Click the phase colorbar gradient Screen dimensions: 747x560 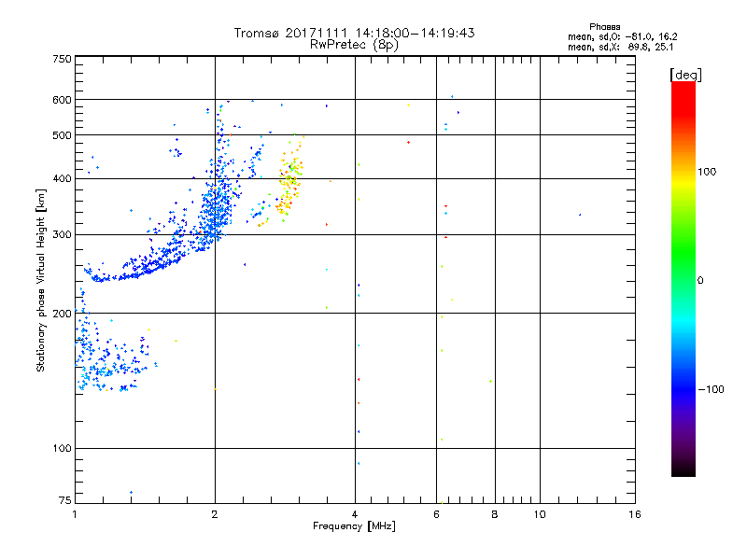(x=684, y=278)
